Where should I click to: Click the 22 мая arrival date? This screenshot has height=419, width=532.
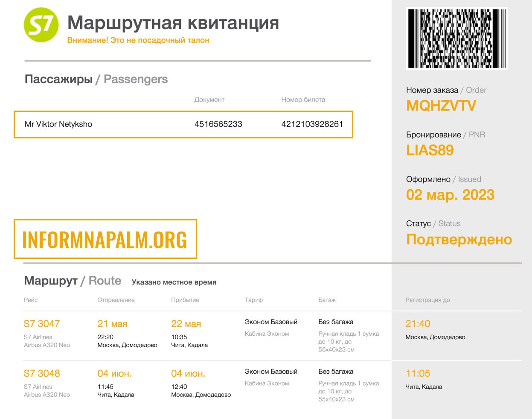(186, 324)
